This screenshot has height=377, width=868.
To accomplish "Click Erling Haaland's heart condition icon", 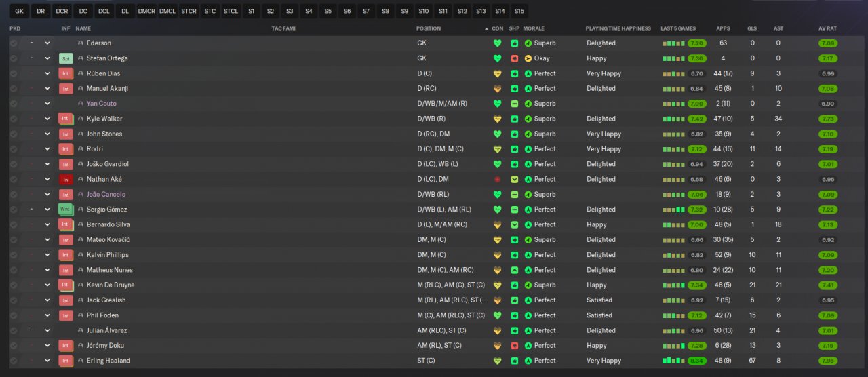I will coord(497,361).
